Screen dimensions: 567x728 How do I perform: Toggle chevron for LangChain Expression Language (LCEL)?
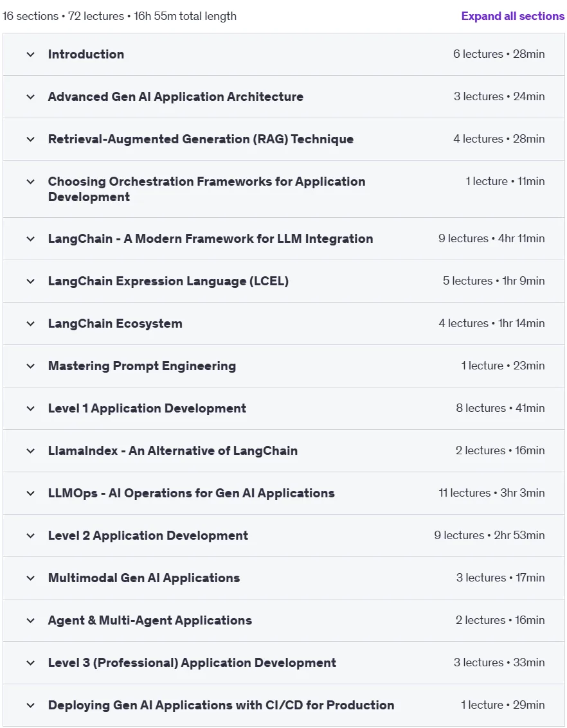pos(31,281)
